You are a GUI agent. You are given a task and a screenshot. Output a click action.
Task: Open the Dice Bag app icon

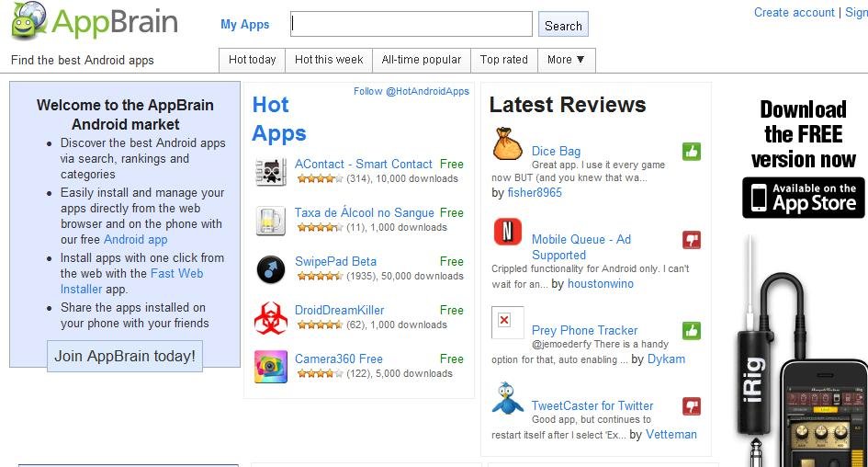(x=508, y=144)
